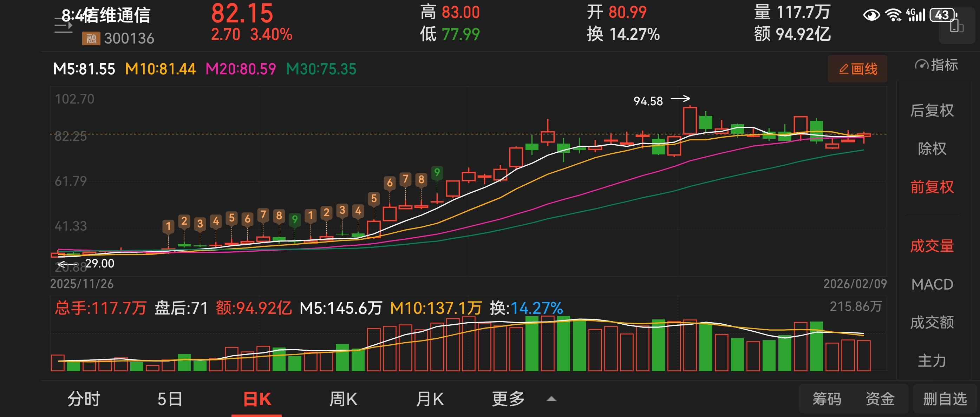Open the 更多 period menu
Viewport: 980px width, 417px height.
pyautogui.click(x=508, y=399)
